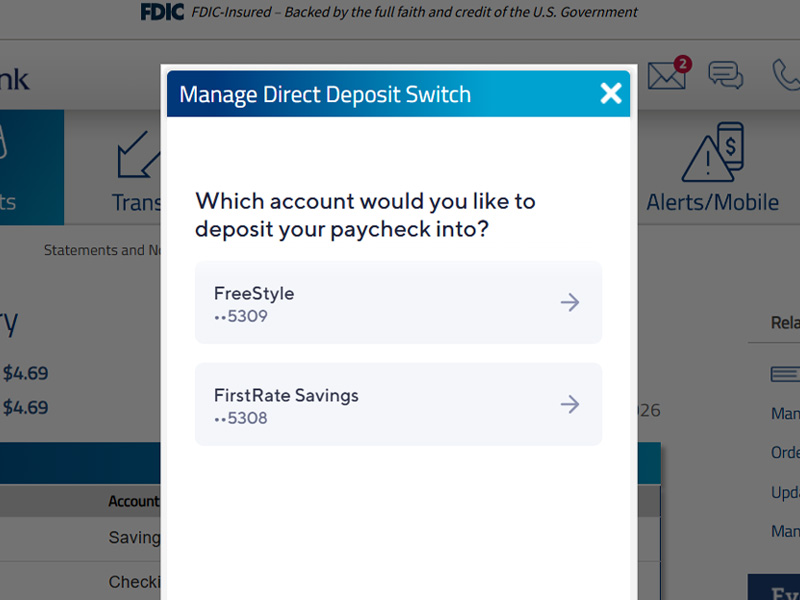Click the phone icon in header
This screenshot has width=800, height=600.
(786, 75)
